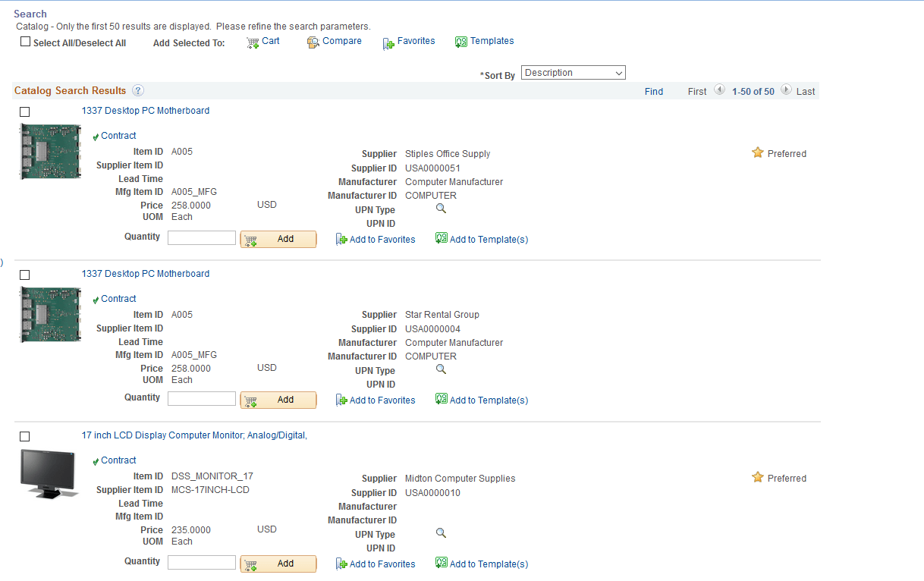The image size is (924, 581).
Task: Check the Select All/Deselect All checkbox
Action: pos(25,41)
